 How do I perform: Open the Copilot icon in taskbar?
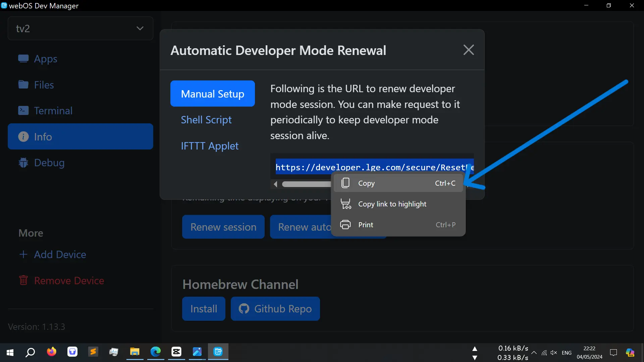pyautogui.click(x=630, y=353)
